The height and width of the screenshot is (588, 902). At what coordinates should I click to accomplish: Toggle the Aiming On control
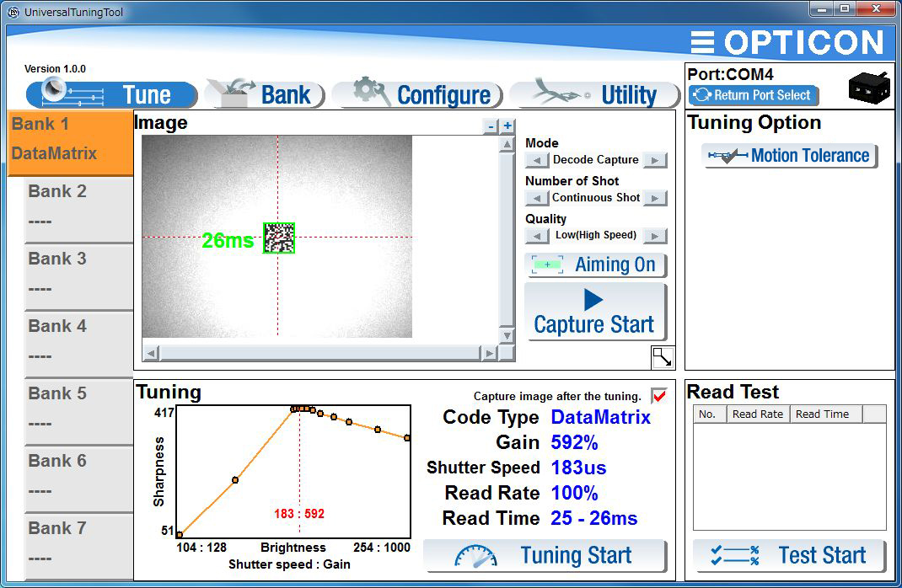(596, 265)
